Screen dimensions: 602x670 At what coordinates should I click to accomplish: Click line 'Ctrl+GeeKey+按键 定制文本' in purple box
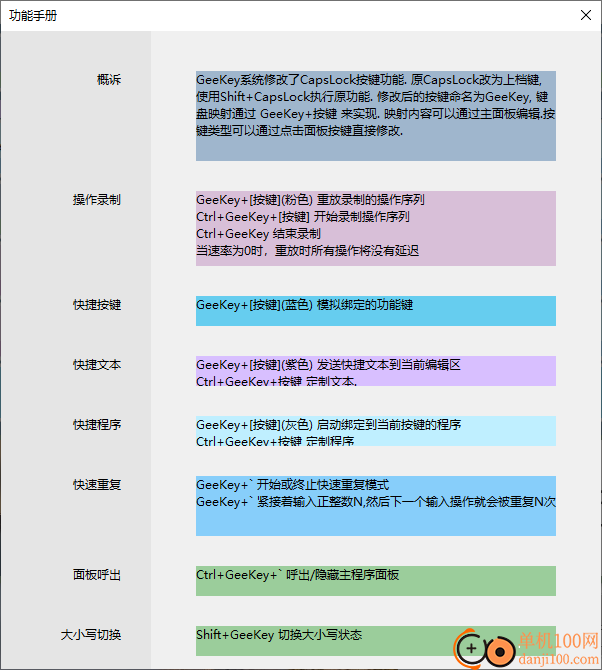tap(276, 380)
